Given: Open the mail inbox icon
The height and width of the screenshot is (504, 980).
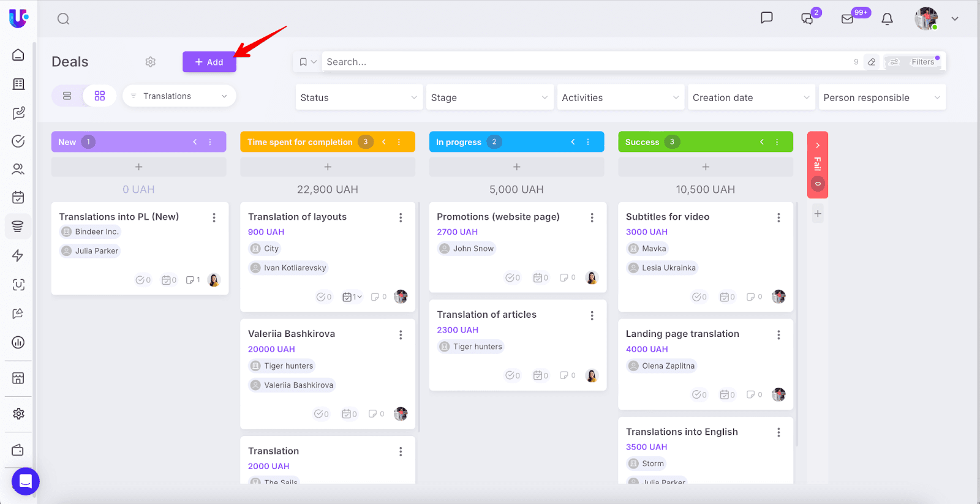Looking at the screenshot, I should (x=847, y=19).
